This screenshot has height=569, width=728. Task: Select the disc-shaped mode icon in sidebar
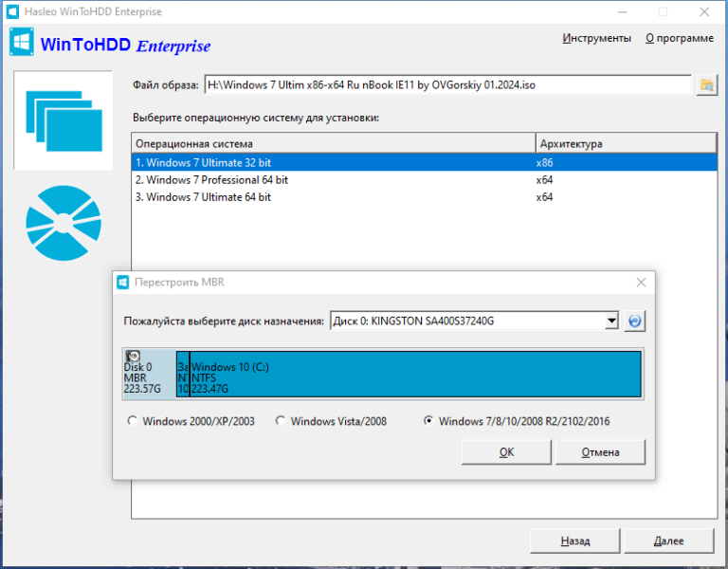coord(64,223)
